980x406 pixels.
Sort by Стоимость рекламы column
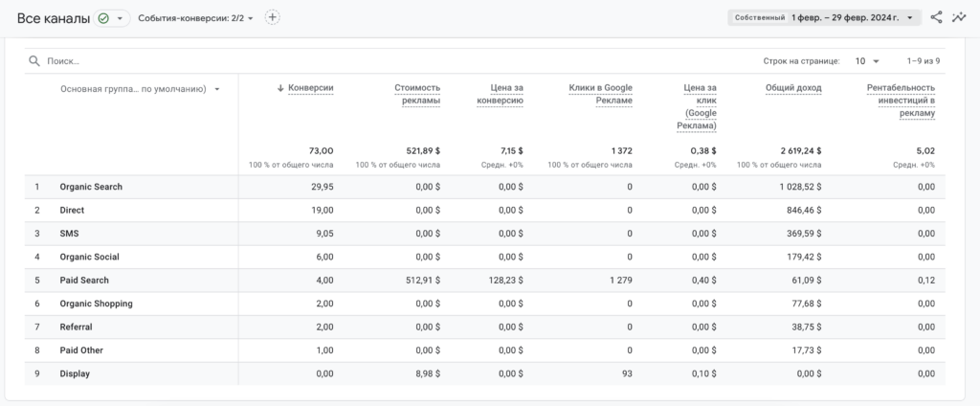tap(417, 94)
